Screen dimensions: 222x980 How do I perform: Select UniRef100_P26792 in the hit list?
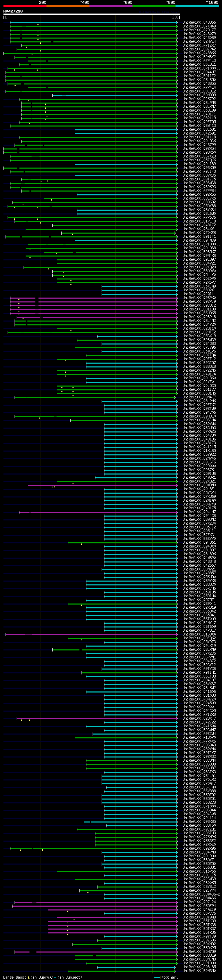199,99
